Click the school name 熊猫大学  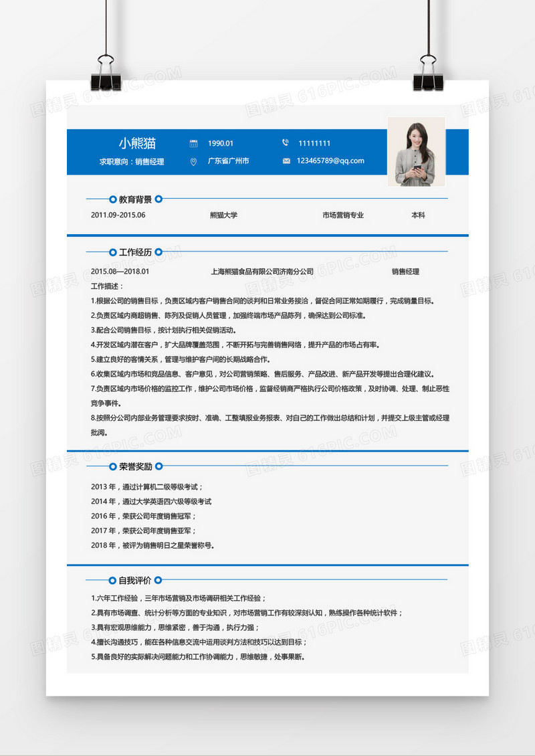[223, 215]
